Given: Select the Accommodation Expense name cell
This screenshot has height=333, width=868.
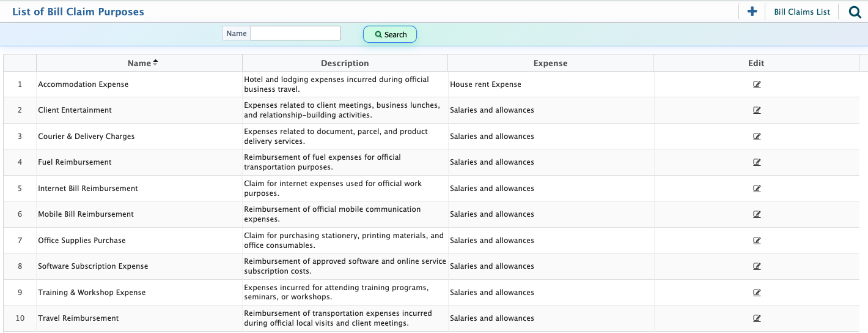Looking at the screenshot, I should (139, 84).
